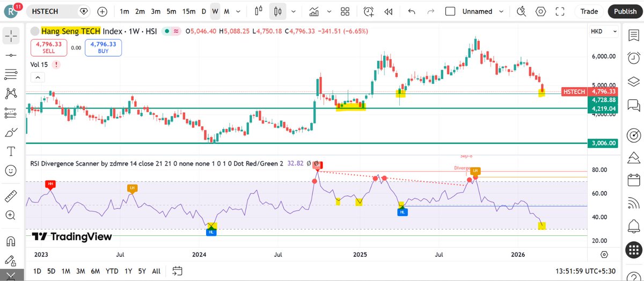This screenshot has width=644, height=281.
Task: Switch to 2m timeframe
Action: tap(140, 11)
